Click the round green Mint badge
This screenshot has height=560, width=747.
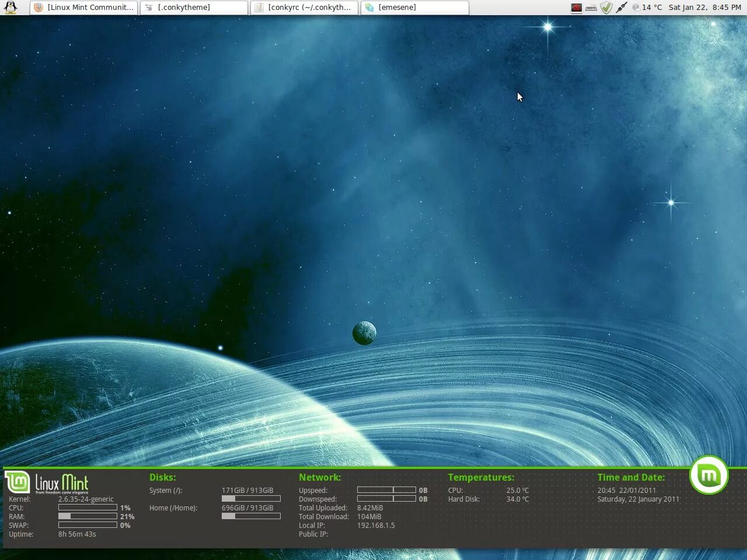click(x=708, y=475)
